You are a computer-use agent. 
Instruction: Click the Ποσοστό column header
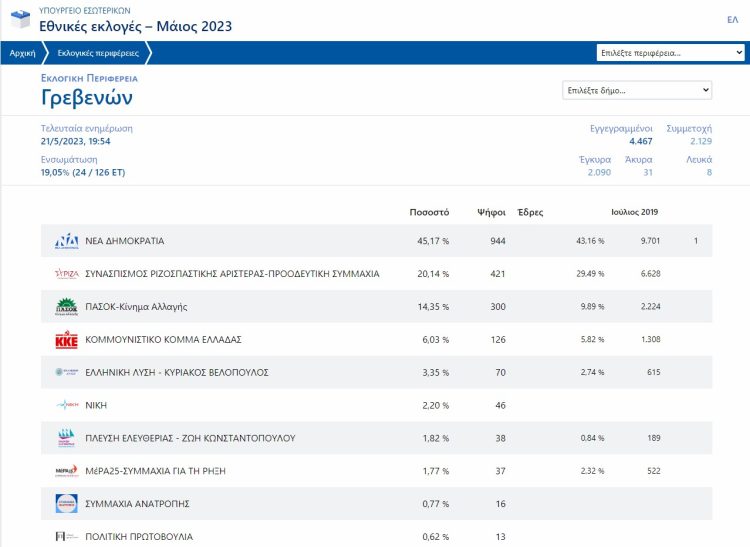point(429,212)
